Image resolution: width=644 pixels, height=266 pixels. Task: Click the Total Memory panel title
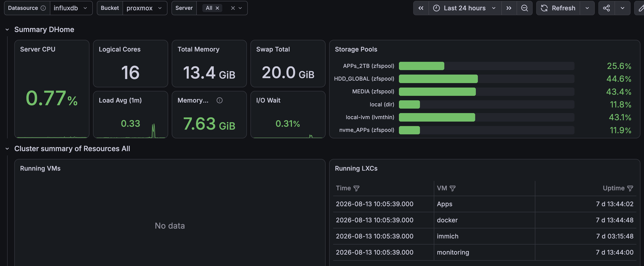click(x=198, y=49)
